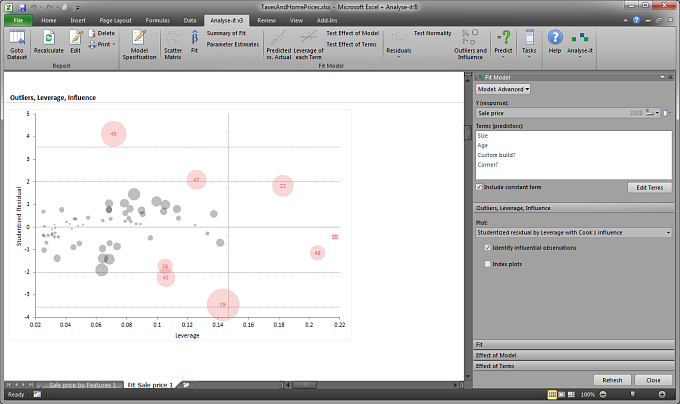Image resolution: width=680 pixels, height=404 pixels.
Task: Delete the report
Action: point(102,33)
